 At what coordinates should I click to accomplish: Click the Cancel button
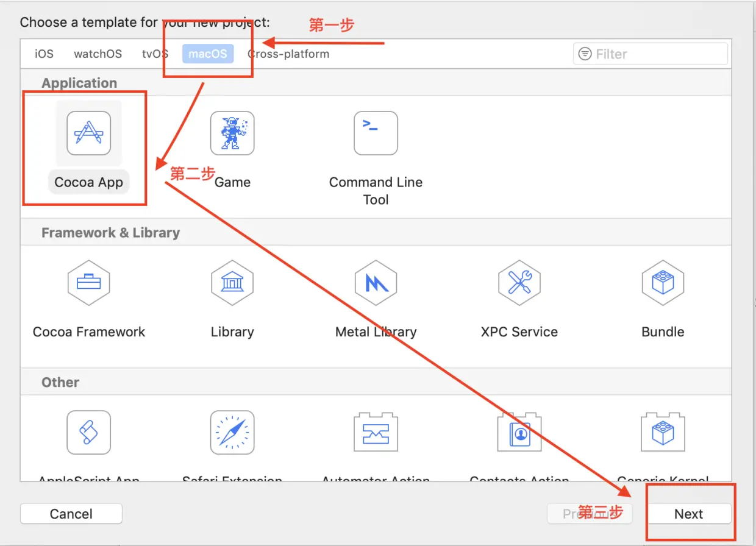click(71, 514)
